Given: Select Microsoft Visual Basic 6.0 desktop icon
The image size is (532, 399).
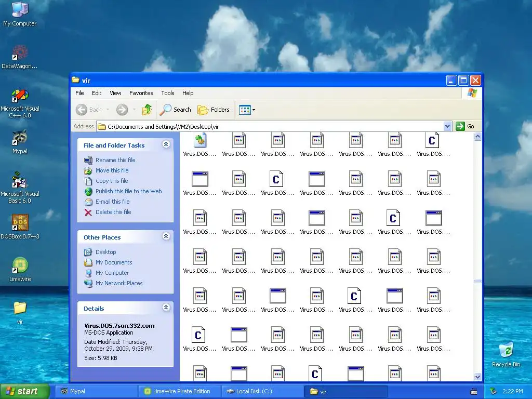Looking at the screenshot, I should coord(20,188).
